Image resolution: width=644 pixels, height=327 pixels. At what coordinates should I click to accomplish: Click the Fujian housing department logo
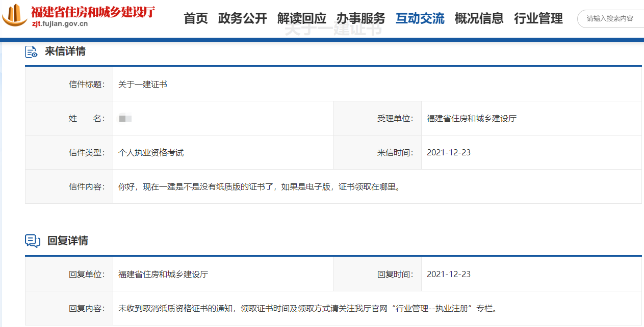[x=14, y=15]
